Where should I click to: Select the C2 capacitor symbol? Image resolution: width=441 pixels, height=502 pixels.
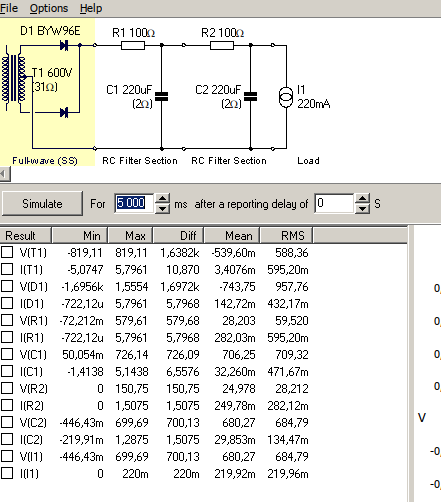tap(251, 97)
